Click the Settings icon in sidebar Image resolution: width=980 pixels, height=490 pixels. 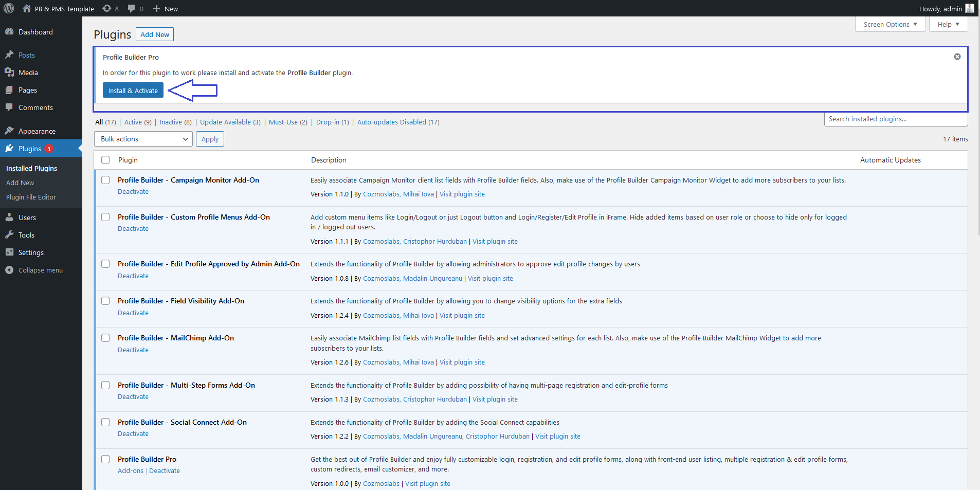click(x=9, y=252)
